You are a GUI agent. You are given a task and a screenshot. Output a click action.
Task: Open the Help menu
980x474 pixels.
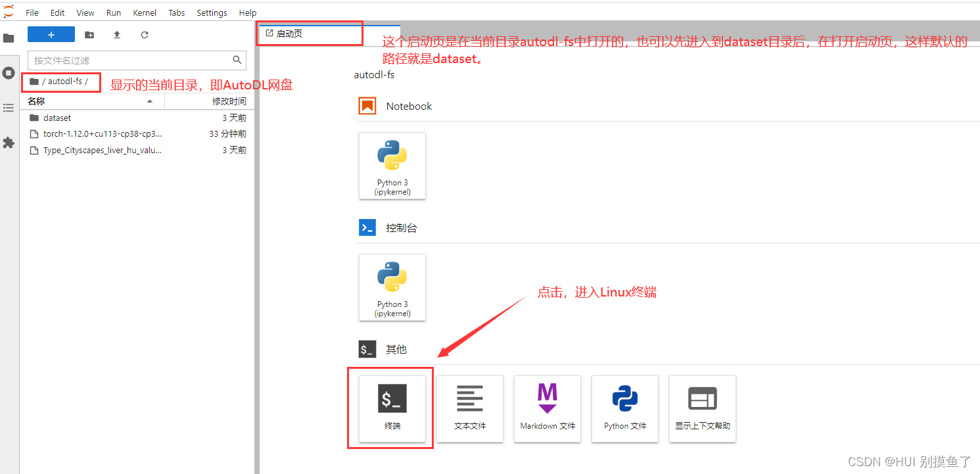click(248, 12)
